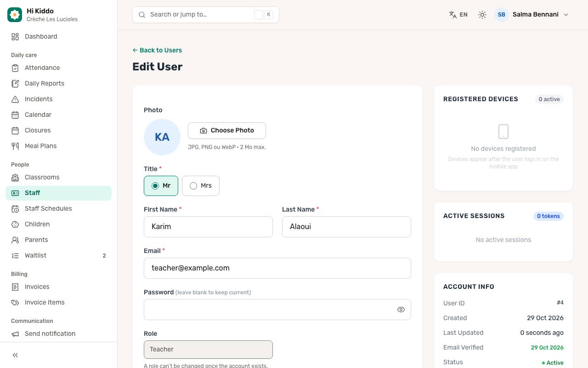Open the Dashboard grid icon
588x368 pixels.
click(x=15, y=37)
